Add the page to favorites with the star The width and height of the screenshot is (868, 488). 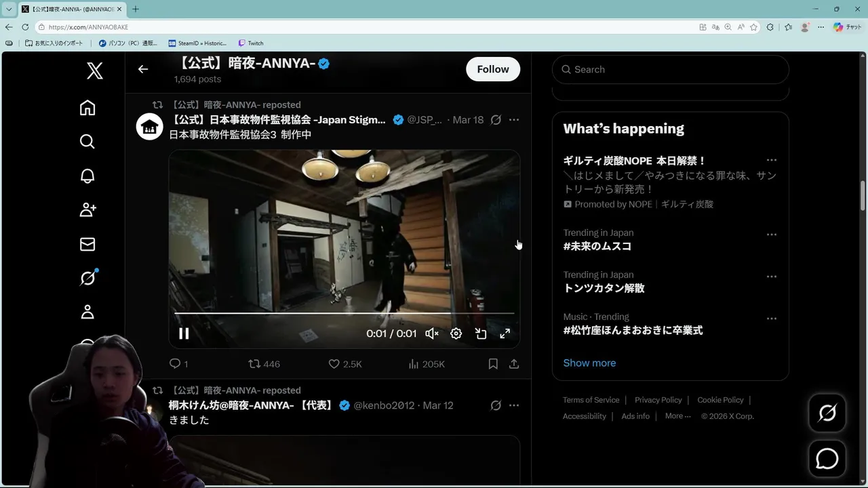[x=753, y=27]
